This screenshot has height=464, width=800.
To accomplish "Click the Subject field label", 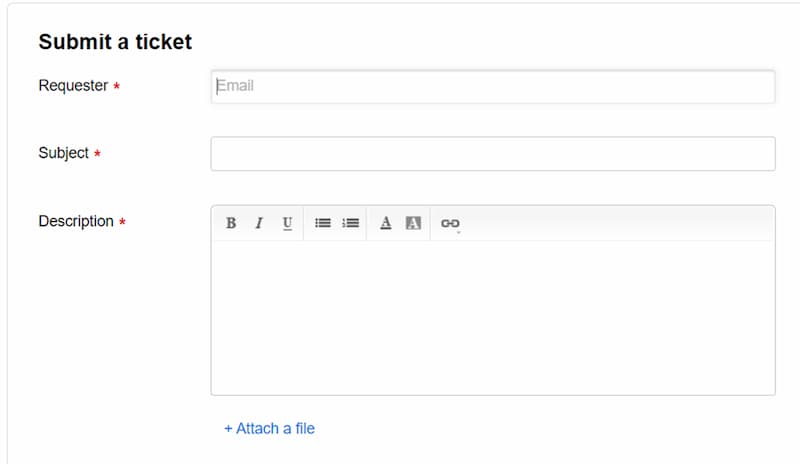I will (64, 153).
